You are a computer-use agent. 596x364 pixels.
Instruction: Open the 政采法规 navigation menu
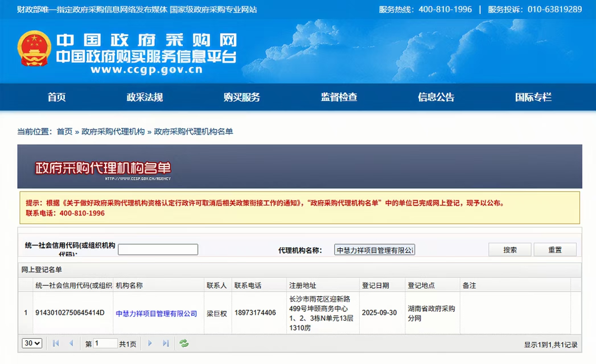(x=145, y=97)
